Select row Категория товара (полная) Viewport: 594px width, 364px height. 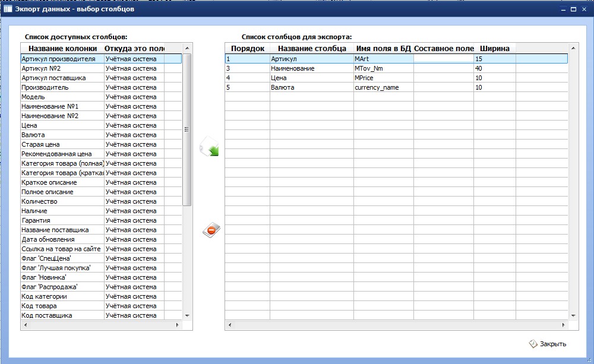pos(101,163)
